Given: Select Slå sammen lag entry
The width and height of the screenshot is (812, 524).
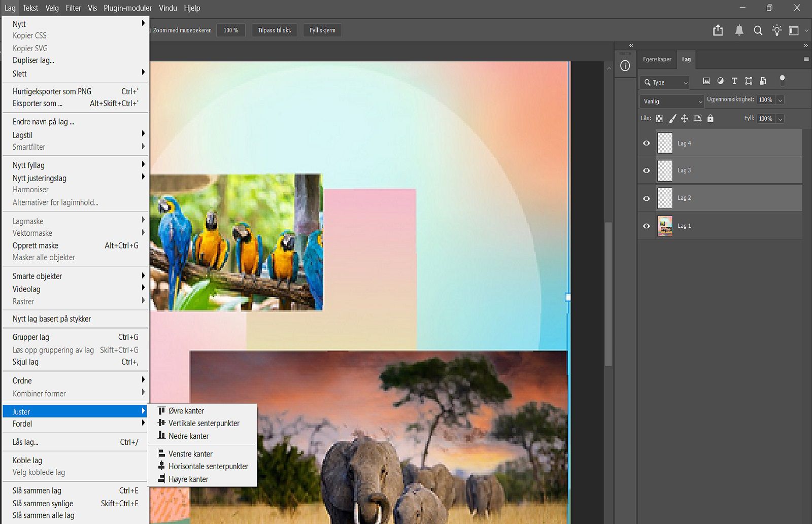Looking at the screenshot, I should tap(75, 491).
